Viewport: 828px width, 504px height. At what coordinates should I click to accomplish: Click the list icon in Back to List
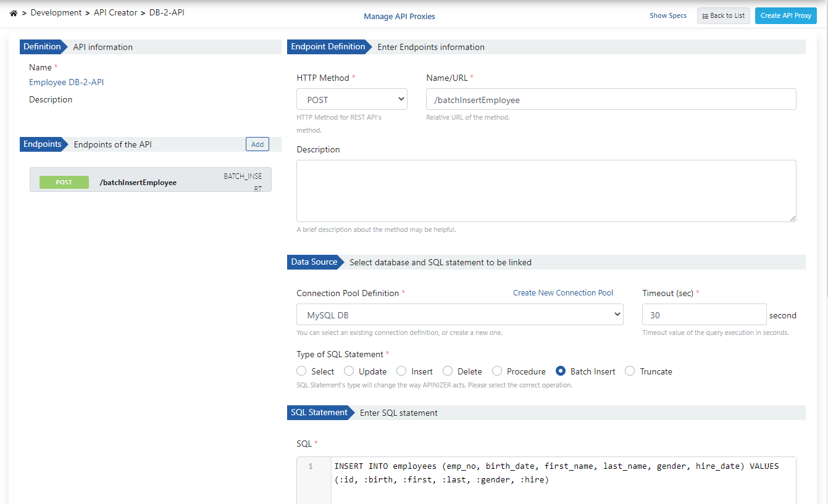[705, 16]
